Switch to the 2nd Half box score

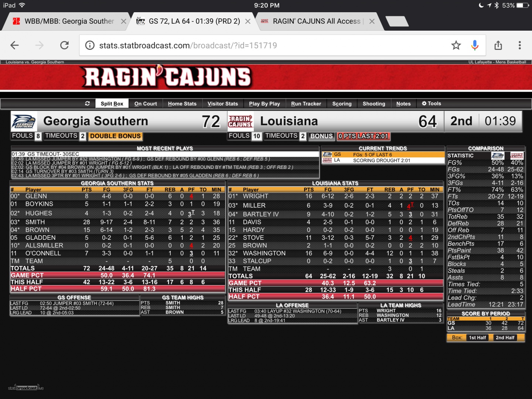505,338
